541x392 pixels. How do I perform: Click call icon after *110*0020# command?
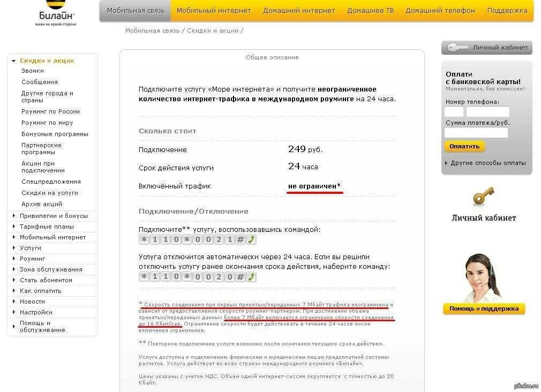(252, 277)
